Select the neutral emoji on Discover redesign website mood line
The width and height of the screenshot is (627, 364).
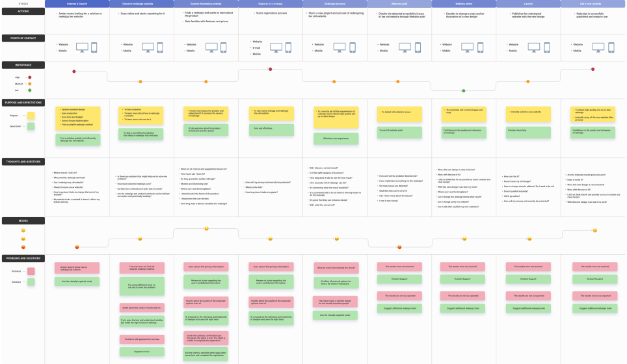click(140, 239)
